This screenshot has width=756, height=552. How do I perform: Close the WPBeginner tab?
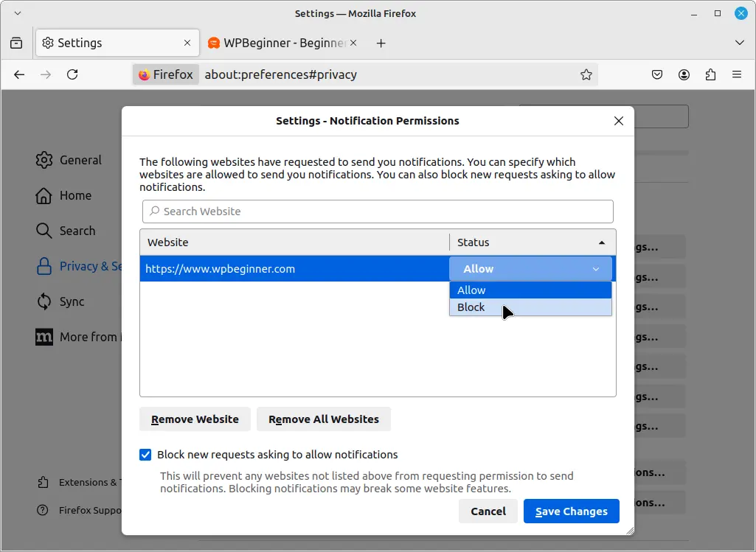click(x=353, y=43)
